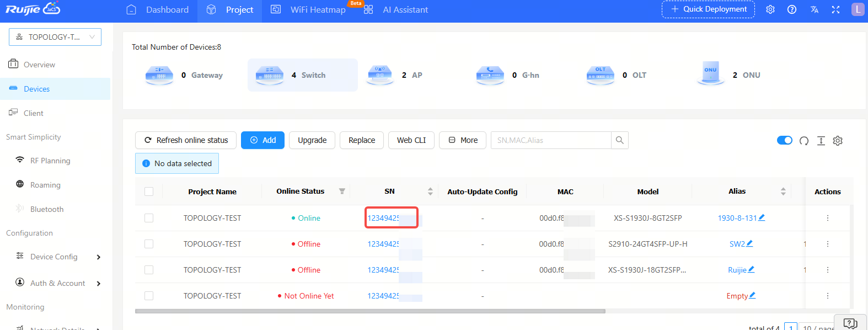868x330 pixels.
Task: Toggle fullscreen mode icon in header
Action: point(835,9)
